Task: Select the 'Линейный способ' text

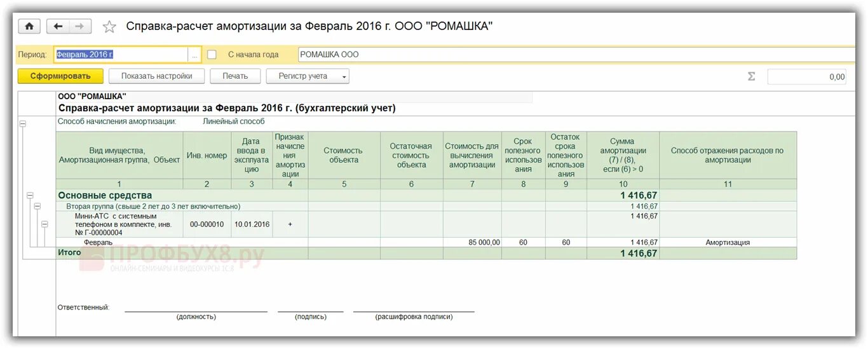Action: [x=234, y=121]
